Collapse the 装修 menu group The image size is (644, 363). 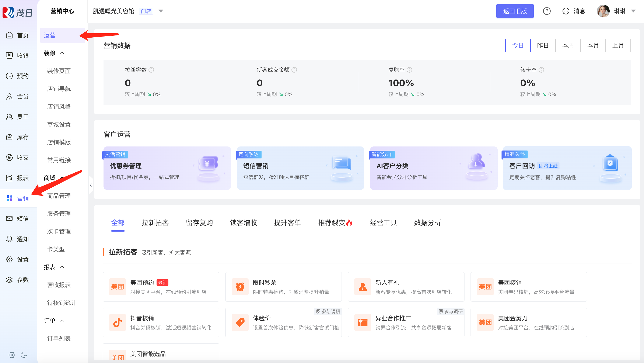click(x=62, y=53)
